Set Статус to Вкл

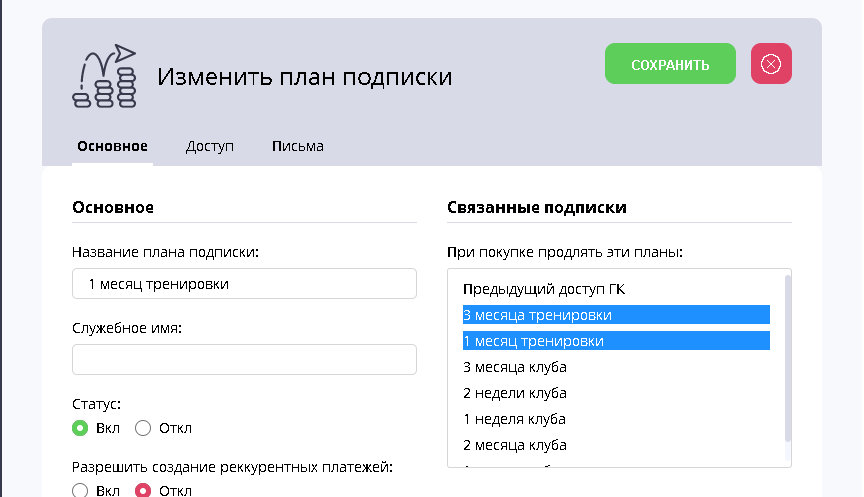(80, 428)
